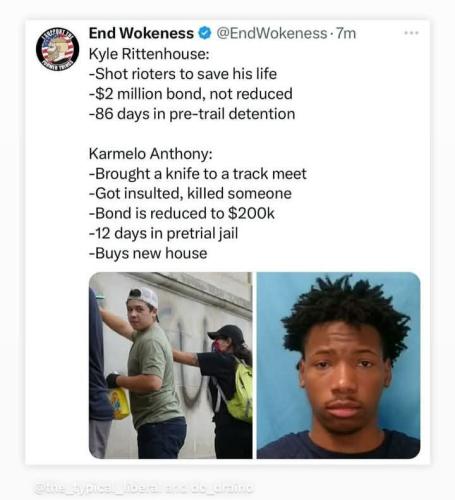This screenshot has height=500, width=455.
Task: Select the "Karmelo Anthony:" heading line
Action: point(151,154)
